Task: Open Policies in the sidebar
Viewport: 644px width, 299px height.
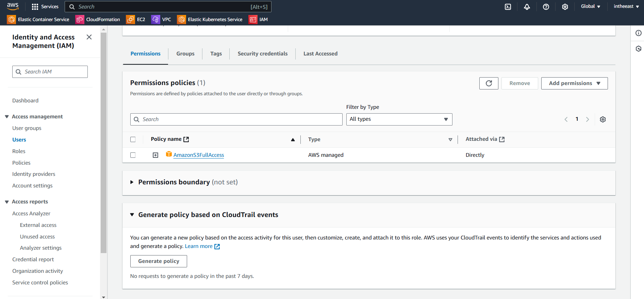Action: click(21, 163)
